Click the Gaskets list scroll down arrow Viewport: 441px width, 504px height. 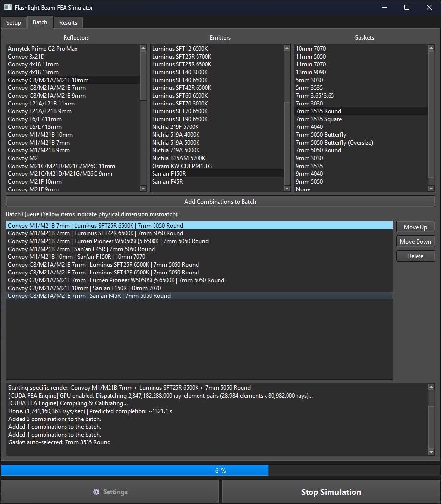click(431, 189)
